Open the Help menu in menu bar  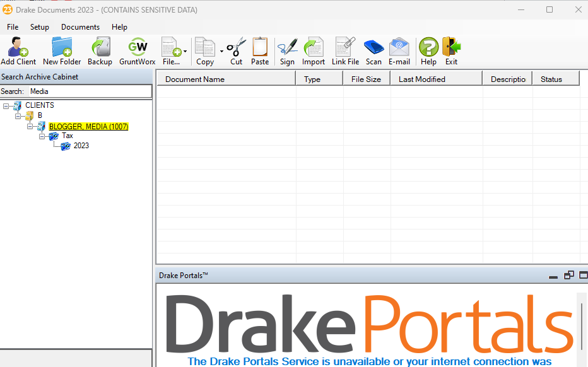tap(119, 27)
